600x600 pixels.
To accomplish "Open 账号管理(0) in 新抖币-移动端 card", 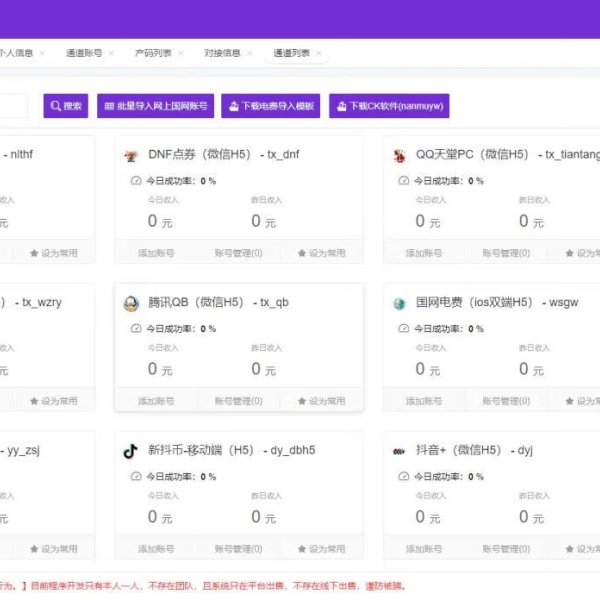I will 238,549.
